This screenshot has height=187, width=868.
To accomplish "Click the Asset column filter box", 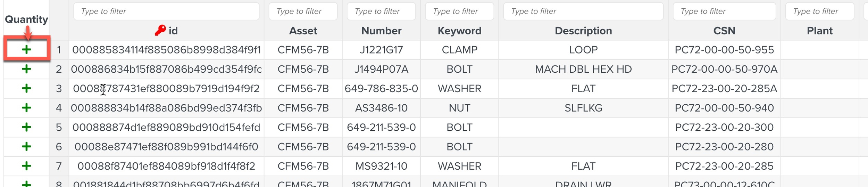I will coord(303,11).
